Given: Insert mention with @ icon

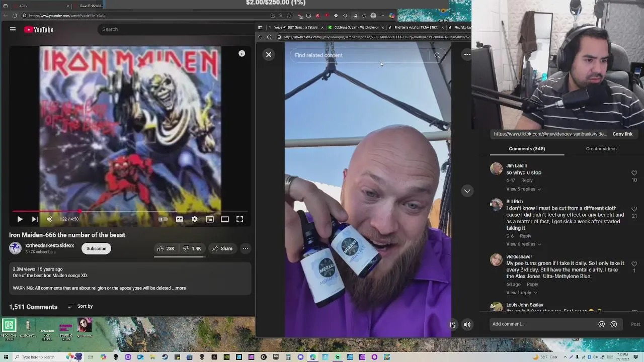Looking at the screenshot, I should pos(601,324).
